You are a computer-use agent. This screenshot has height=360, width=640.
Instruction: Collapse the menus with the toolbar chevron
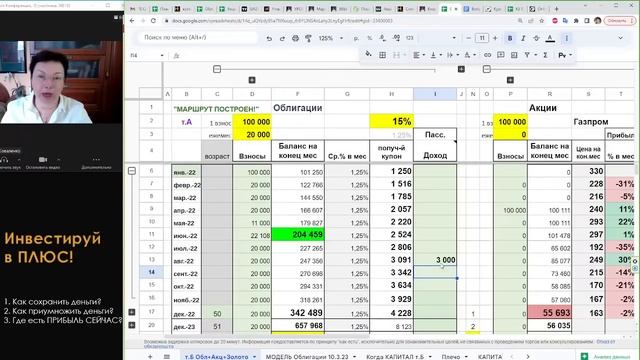620,38
